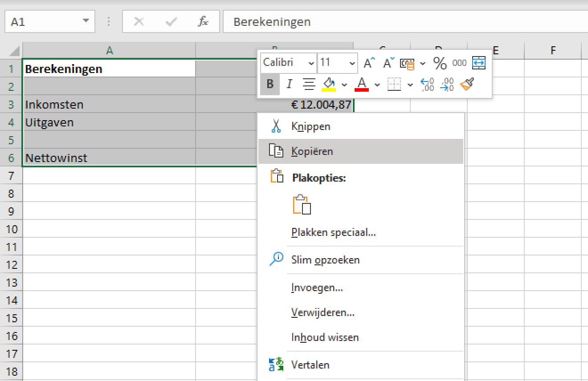The height and width of the screenshot is (381, 588).
Task: Click the decrease font size icon
Action: coord(388,63)
